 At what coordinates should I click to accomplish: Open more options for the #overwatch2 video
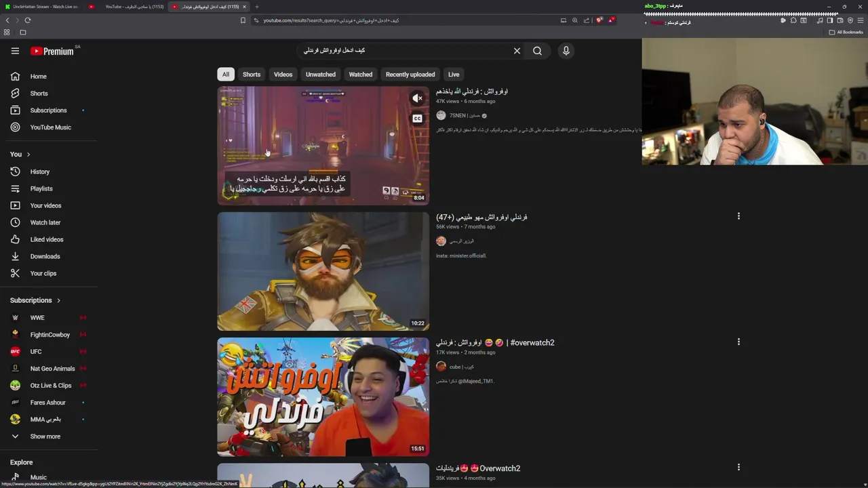click(x=738, y=342)
